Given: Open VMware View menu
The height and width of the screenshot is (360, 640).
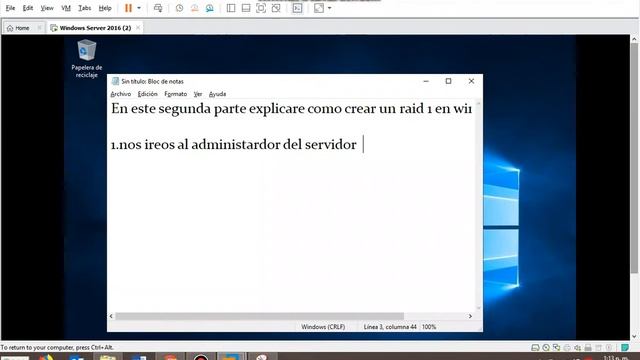Looking at the screenshot, I should [47, 8].
